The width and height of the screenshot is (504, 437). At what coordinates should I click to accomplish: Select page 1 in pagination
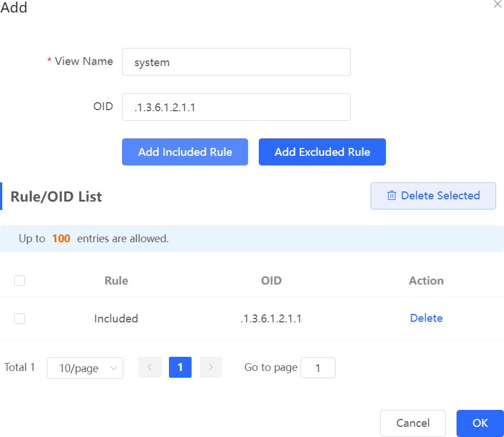pyautogui.click(x=180, y=368)
